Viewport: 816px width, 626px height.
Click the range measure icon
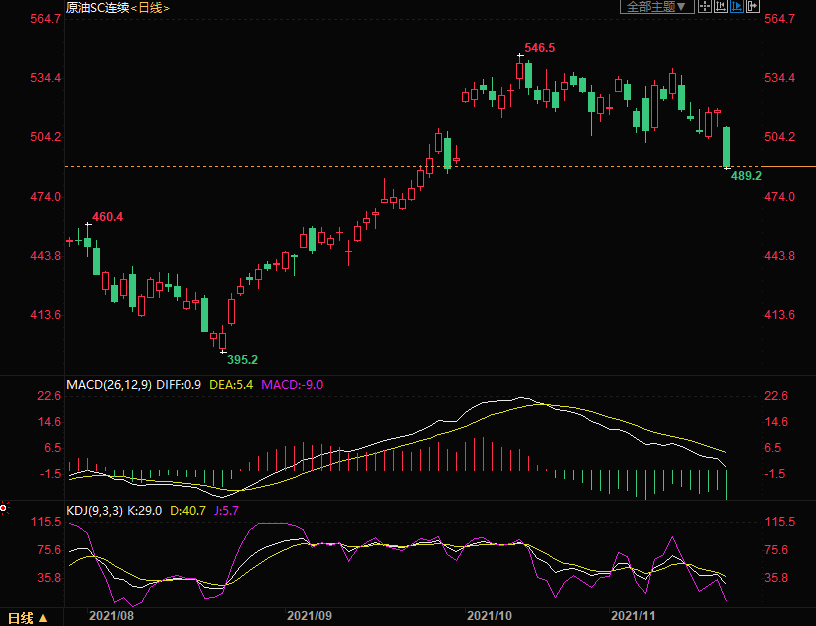(x=720, y=7)
